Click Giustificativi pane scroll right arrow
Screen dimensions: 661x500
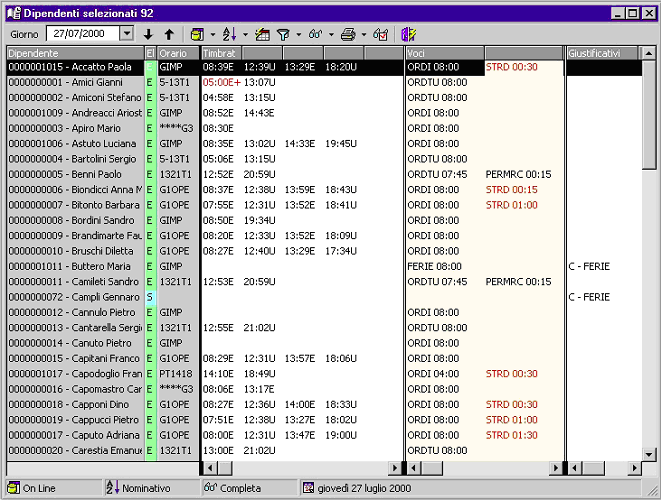[x=634, y=468]
